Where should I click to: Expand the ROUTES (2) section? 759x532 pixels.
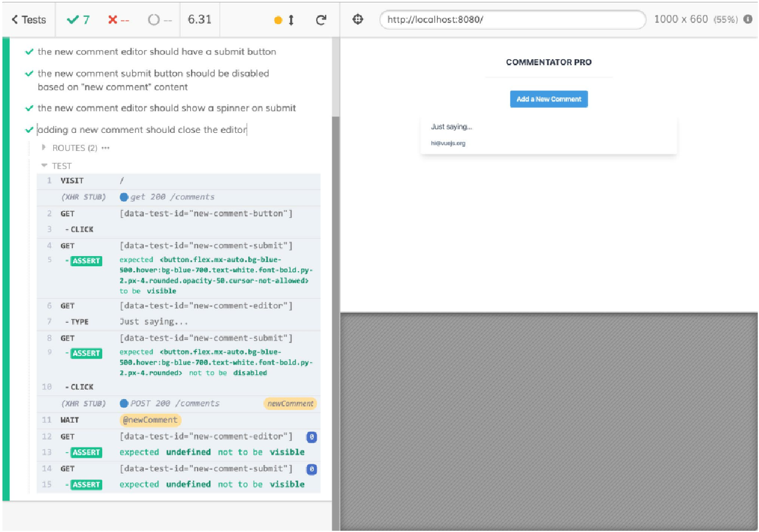76,148
